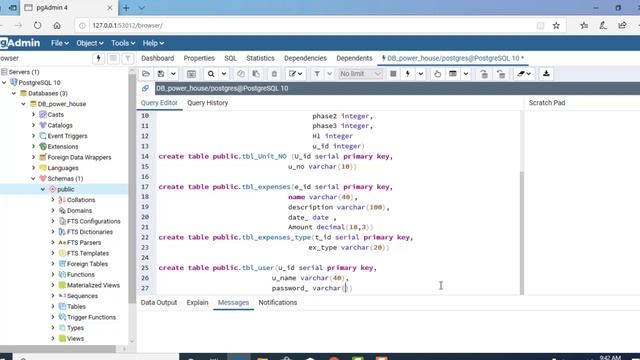Viewport: 640px width, 360px height.
Task: Select the Trigger Functions tree item
Action: click(x=91, y=317)
